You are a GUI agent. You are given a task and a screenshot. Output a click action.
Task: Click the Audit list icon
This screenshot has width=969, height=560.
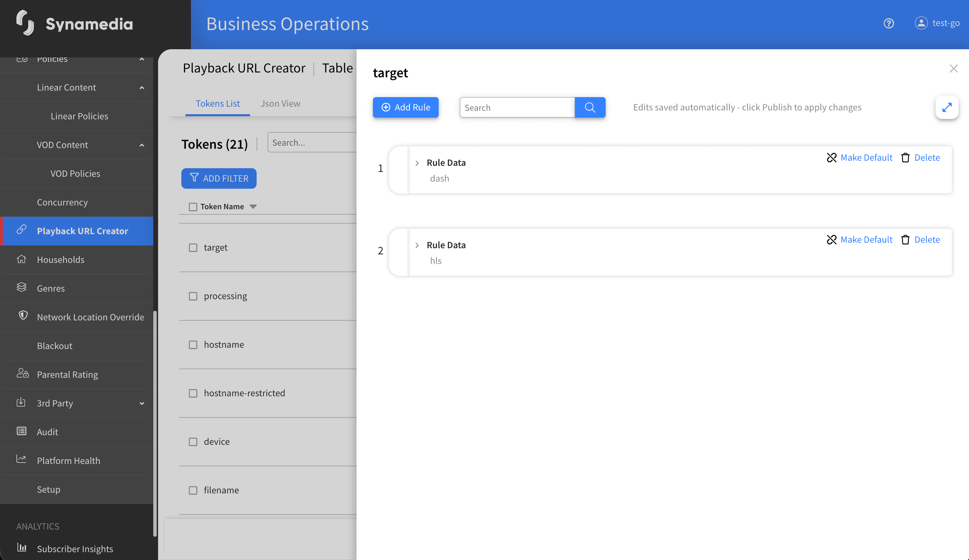22,431
